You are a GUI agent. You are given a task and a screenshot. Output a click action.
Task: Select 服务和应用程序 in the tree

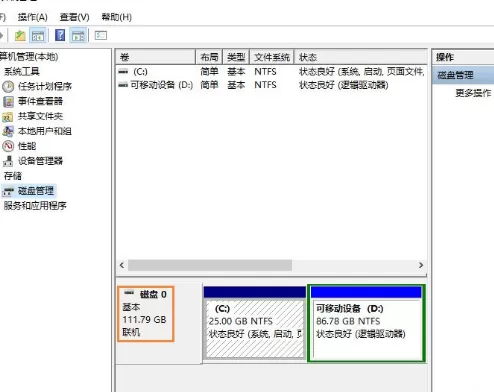coord(35,206)
